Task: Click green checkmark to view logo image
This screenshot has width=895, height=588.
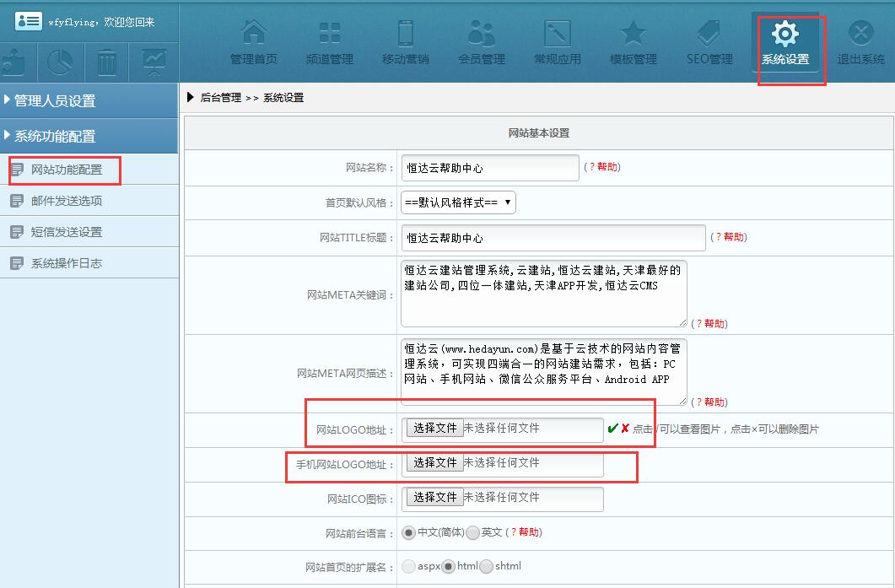Action: tap(612, 429)
